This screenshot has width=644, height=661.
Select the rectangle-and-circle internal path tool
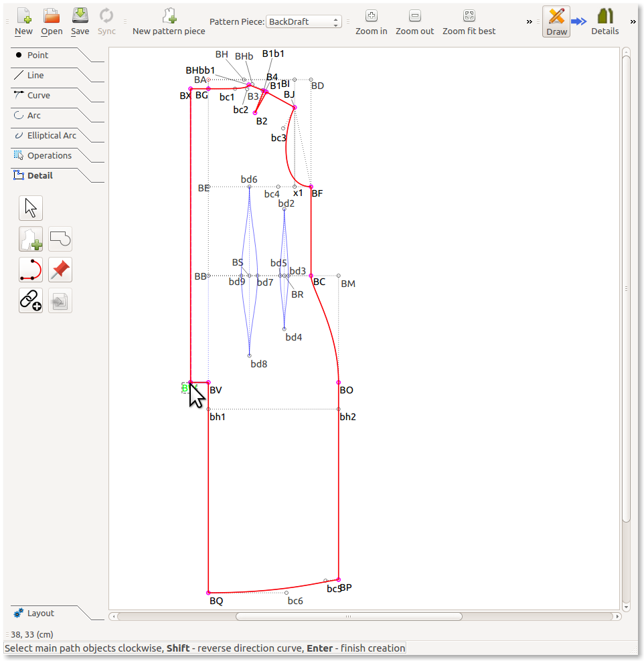click(60, 239)
